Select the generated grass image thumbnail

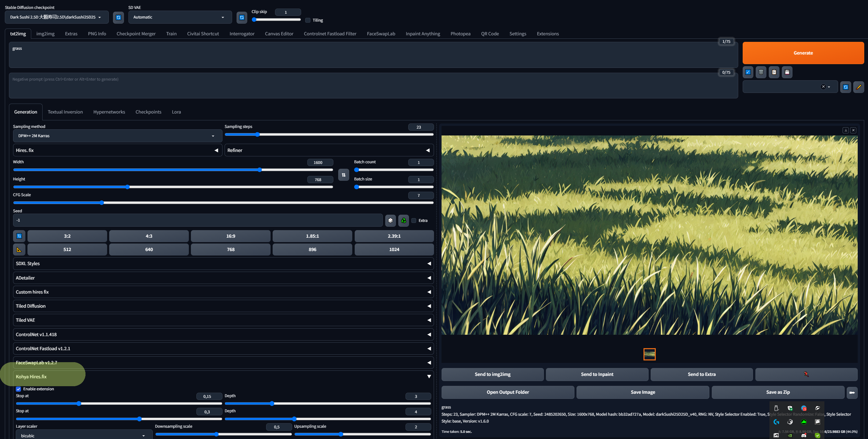coord(649,354)
